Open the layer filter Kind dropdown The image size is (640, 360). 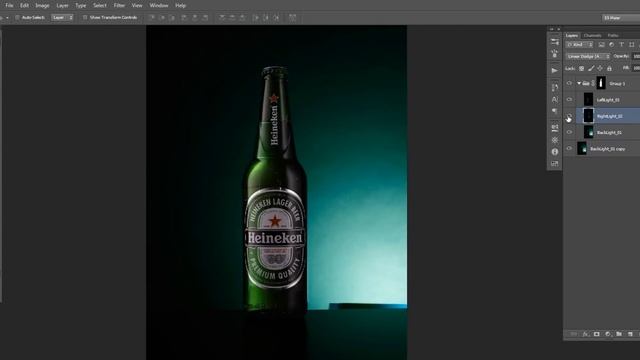pos(579,44)
